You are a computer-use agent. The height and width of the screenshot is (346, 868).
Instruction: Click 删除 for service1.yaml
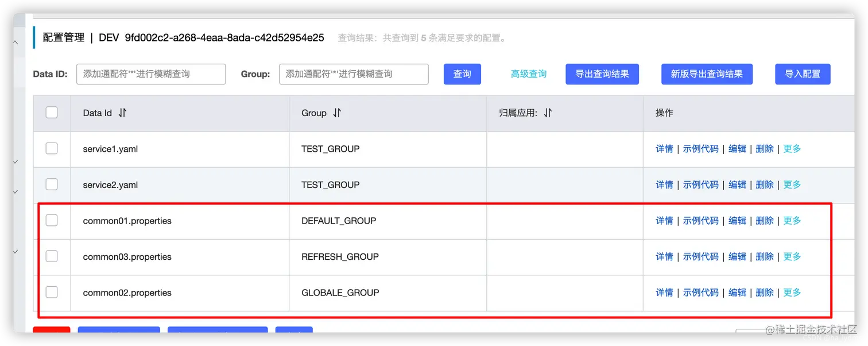[765, 149]
